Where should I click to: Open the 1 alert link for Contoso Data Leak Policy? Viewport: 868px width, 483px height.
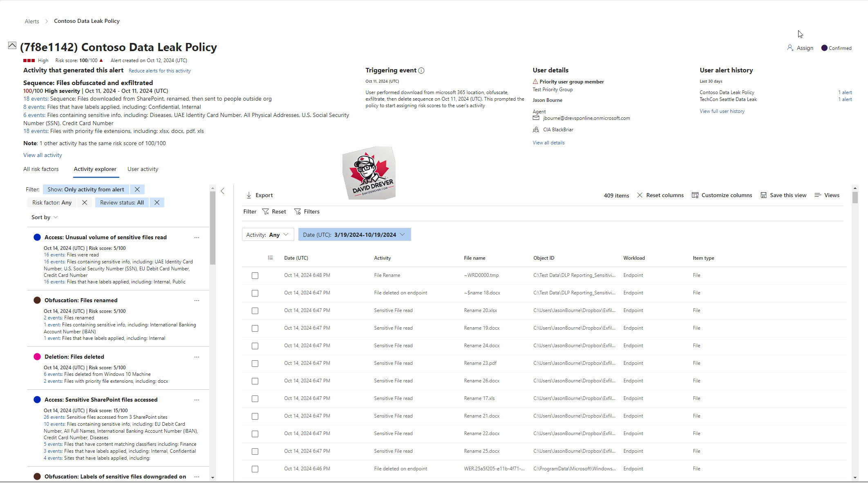[x=845, y=92]
